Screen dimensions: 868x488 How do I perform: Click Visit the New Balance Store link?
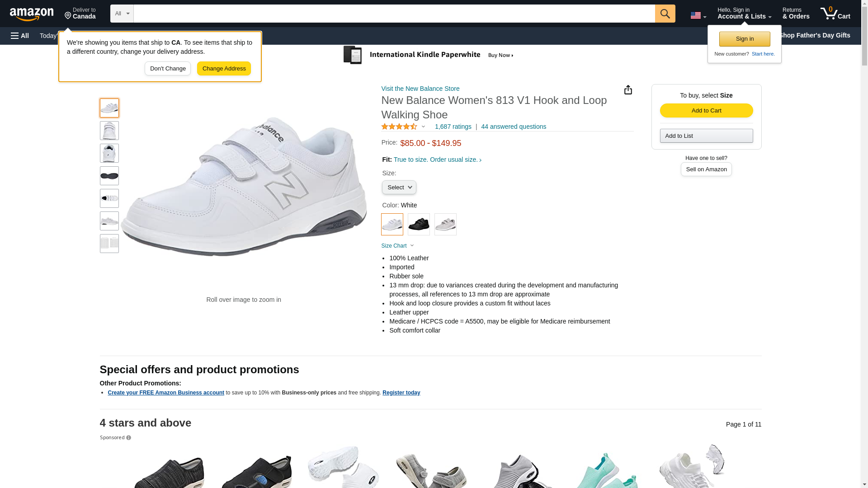(420, 89)
